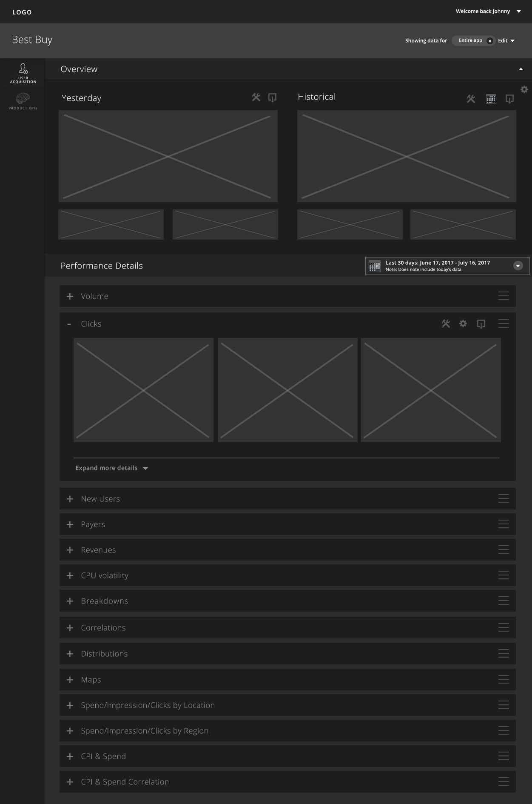
Task: Expand the New Users section
Action: (70, 499)
